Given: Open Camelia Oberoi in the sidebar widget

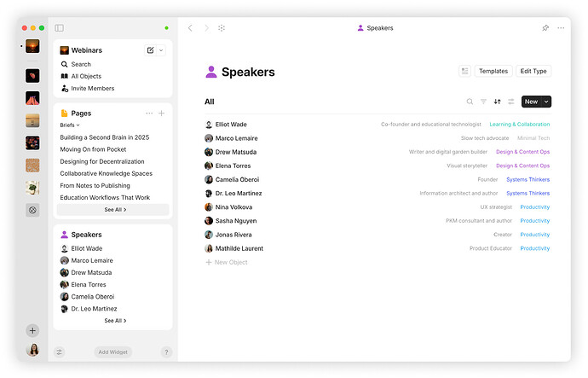Looking at the screenshot, I should [93, 297].
